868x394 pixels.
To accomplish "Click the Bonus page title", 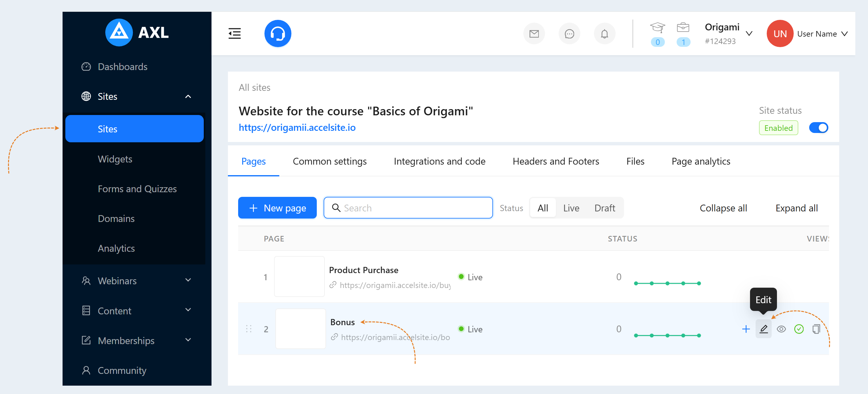I will click(342, 322).
